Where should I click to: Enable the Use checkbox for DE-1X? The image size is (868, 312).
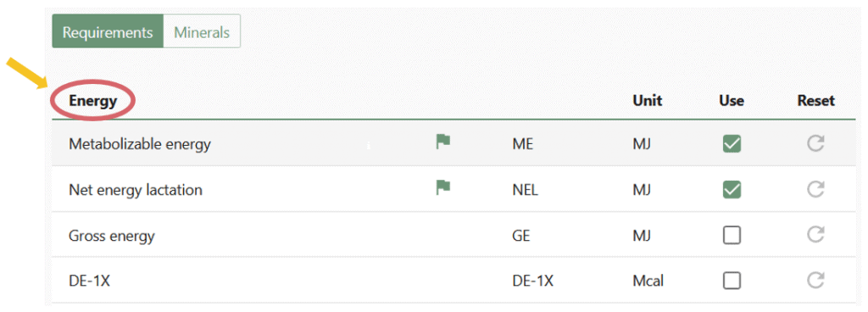[732, 281]
